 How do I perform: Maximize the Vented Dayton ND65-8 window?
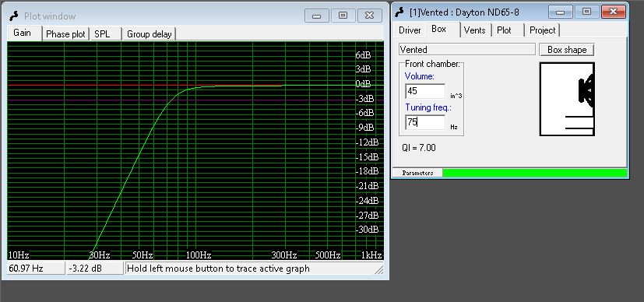586,12
